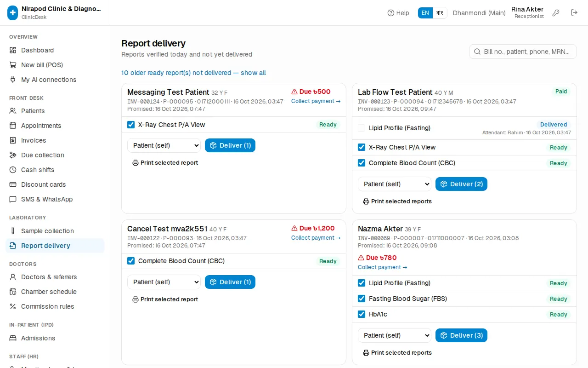This screenshot has height=368, width=588.
Task: Open Sample collection test-tube icon
Action: 13,231
